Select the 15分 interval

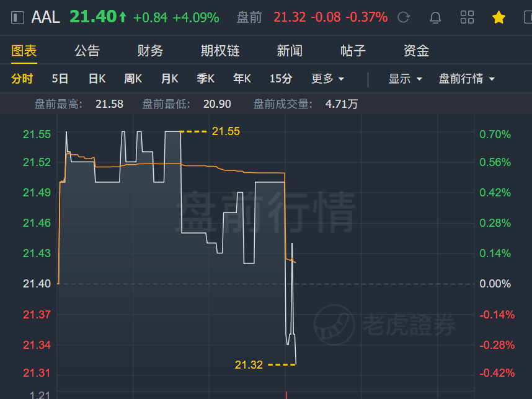[281, 79]
